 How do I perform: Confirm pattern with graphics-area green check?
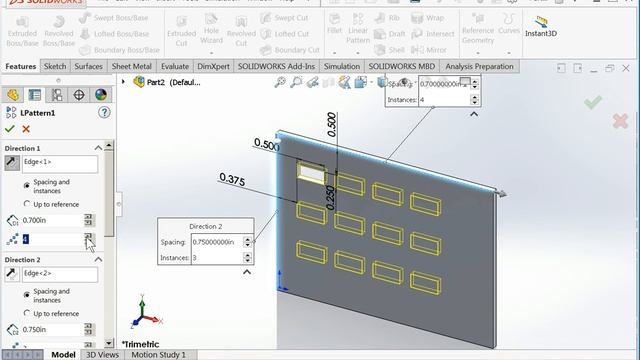pyautogui.click(x=593, y=102)
